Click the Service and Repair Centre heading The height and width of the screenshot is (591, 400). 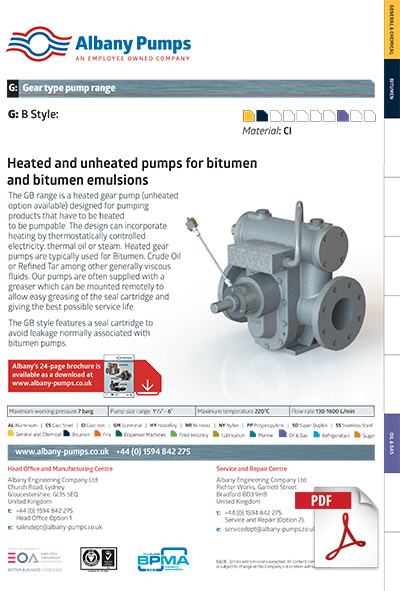pyautogui.click(x=251, y=469)
